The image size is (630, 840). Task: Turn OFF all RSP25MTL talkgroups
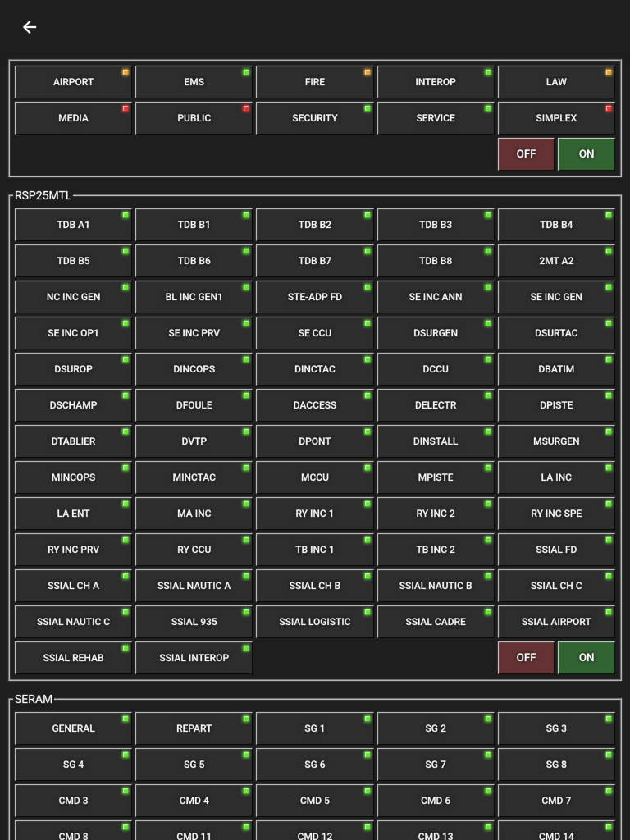tap(526, 657)
